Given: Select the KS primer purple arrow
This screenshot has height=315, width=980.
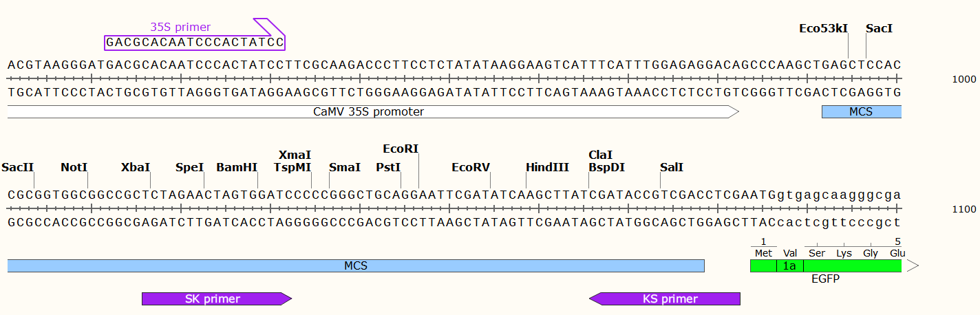Looking at the screenshot, I should (665, 298).
